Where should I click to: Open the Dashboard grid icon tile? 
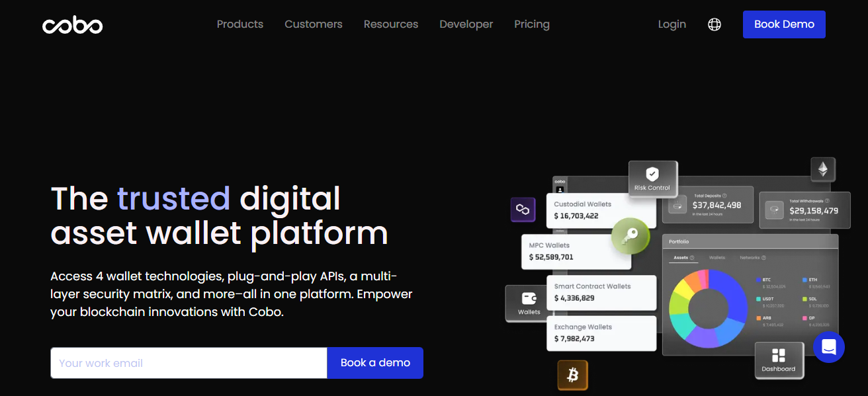pos(779,360)
